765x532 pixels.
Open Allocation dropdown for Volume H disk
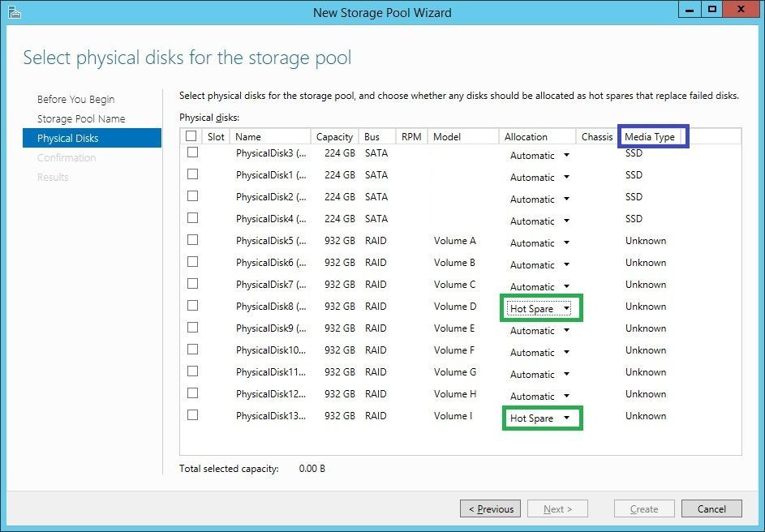(539, 397)
